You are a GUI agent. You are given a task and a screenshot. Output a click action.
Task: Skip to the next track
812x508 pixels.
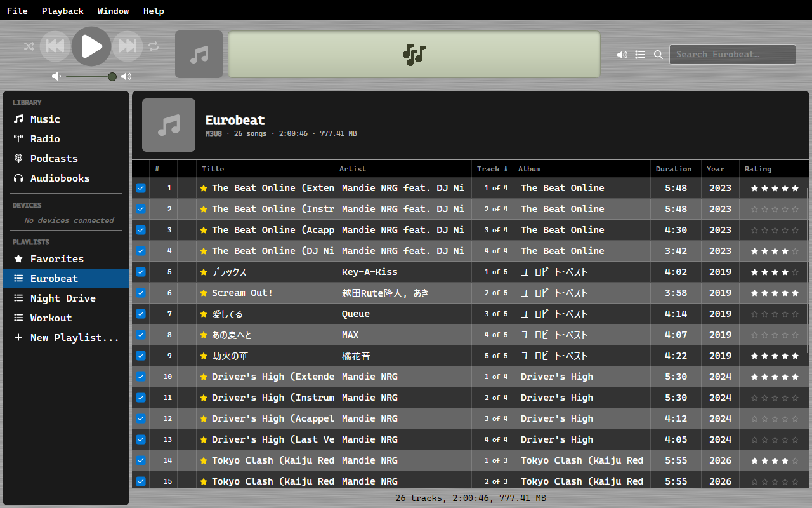pos(128,46)
